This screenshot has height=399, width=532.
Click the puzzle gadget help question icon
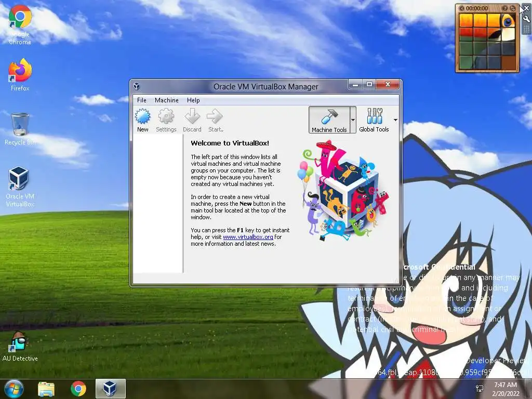click(x=505, y=8)
